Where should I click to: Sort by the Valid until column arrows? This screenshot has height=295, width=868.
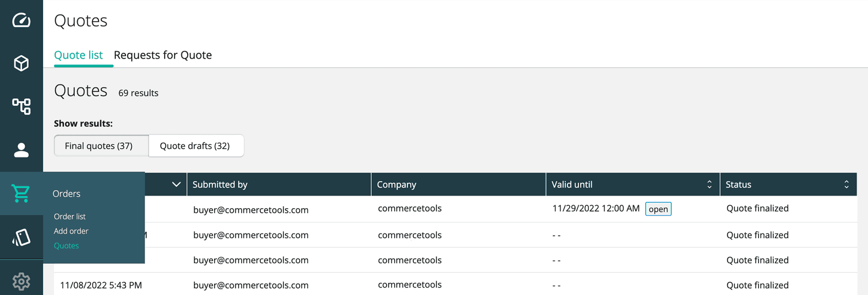[x=709, y=185]
